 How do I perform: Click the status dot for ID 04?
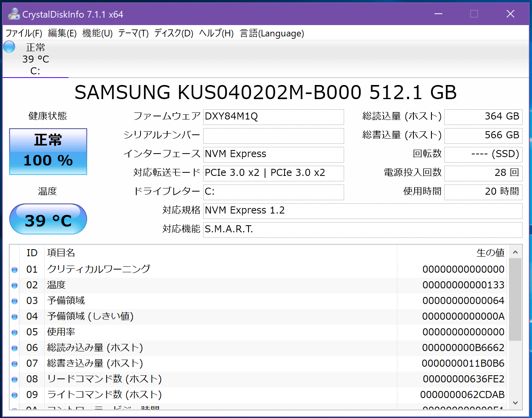14,317
